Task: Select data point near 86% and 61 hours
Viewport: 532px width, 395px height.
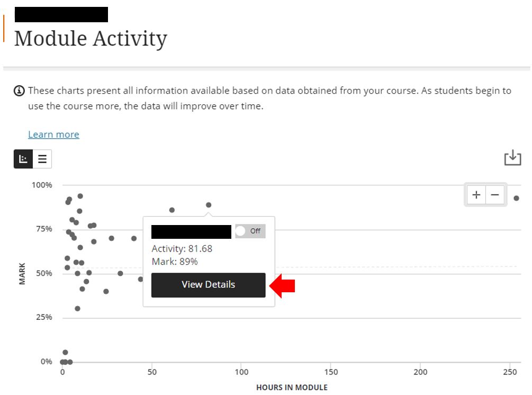Action: pyautogui.click(x=172, y=210)
